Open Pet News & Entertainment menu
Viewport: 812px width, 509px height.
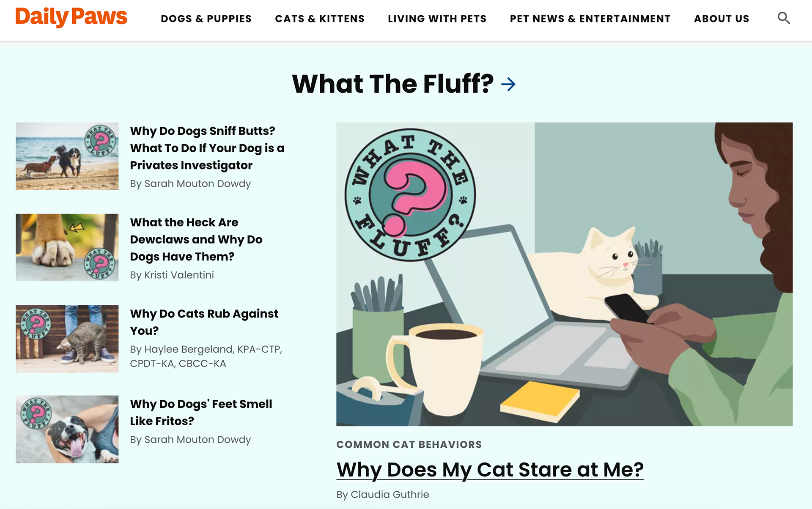click(x=590, y=19)
